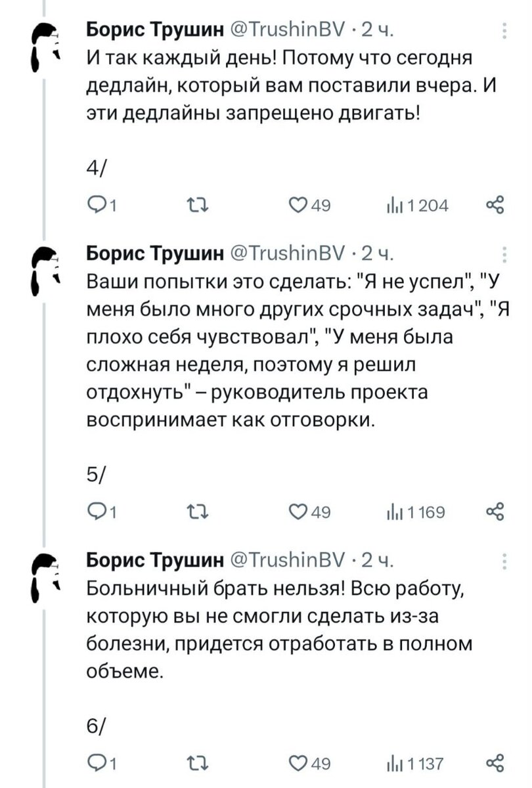The image size is (532, 788).
Task: Open the middle tweet's avatar thumbnail
Action: pos(46,266)
